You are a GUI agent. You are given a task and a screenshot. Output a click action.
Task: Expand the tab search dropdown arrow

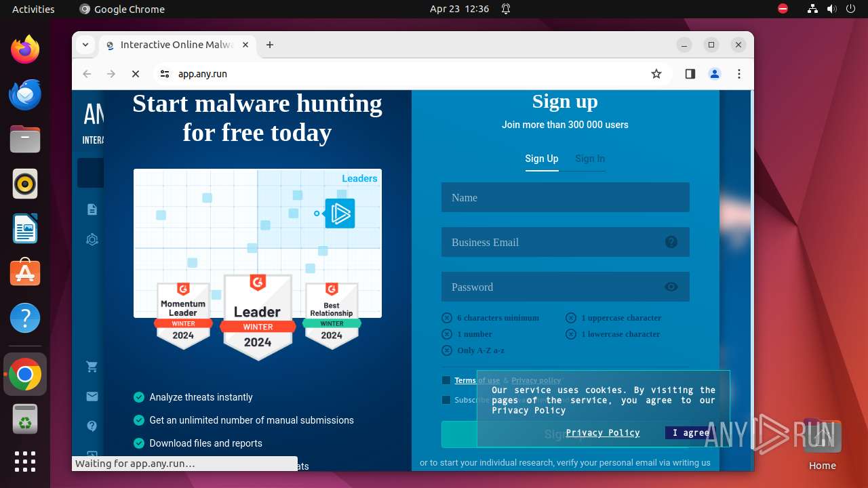[85, 45]
